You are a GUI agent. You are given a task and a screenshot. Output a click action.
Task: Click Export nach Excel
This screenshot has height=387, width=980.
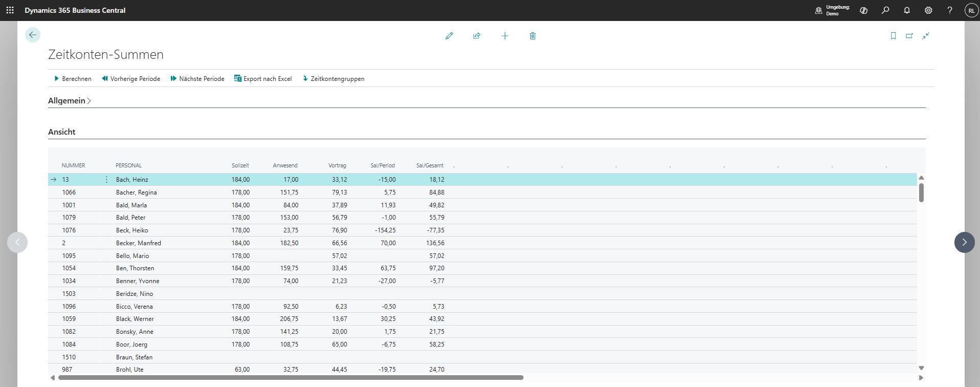click(x=263, y=79)
